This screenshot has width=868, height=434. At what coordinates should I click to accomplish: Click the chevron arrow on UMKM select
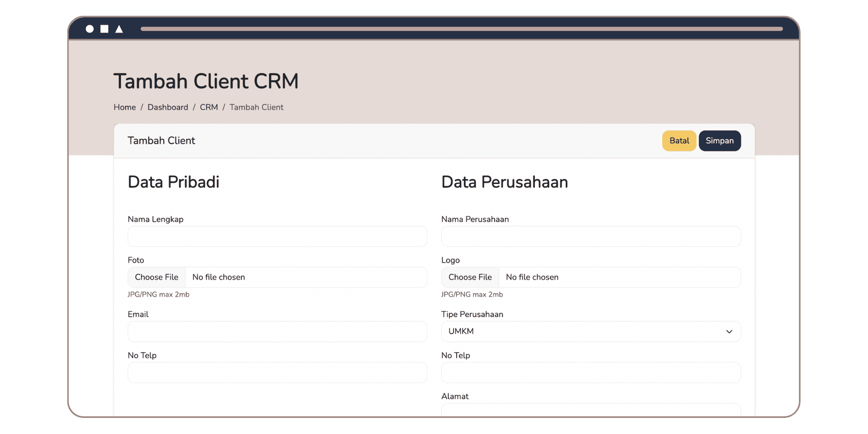click(729, 332)
